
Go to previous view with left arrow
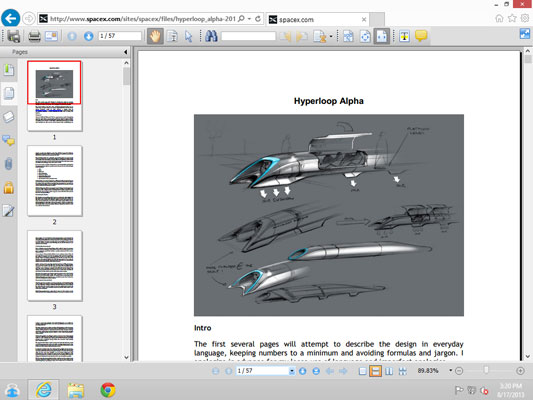click(x=330, y=371)
